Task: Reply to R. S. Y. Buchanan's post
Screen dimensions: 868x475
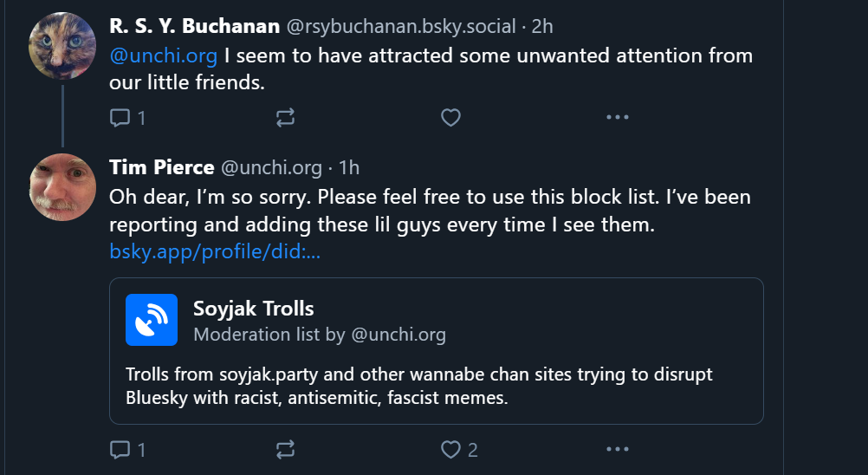Action: point(120,117)
